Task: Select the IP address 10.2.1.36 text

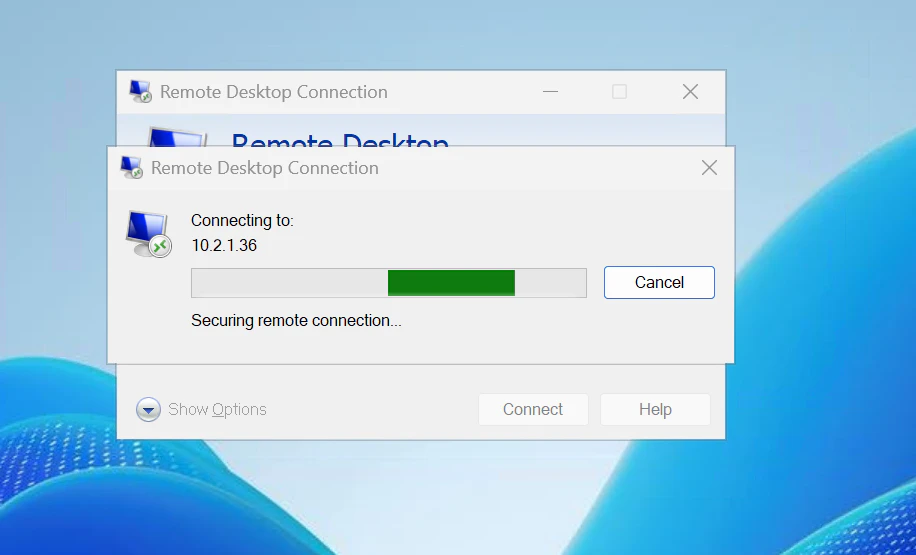Action: [x=224, y=245]
